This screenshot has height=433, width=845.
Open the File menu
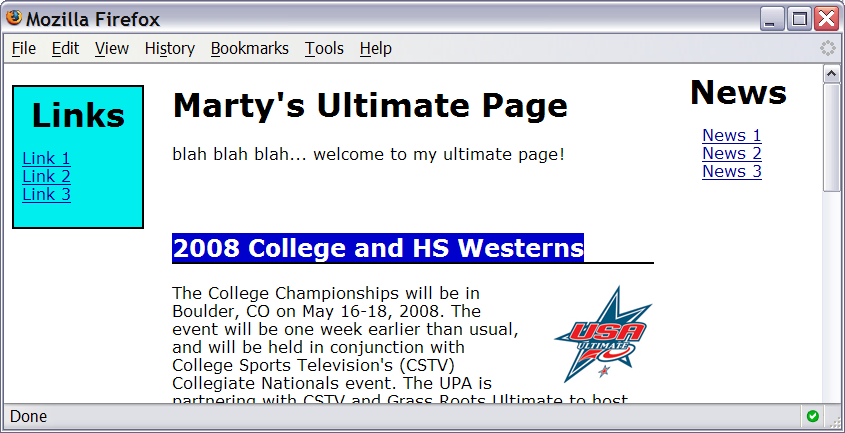(23, 48)
